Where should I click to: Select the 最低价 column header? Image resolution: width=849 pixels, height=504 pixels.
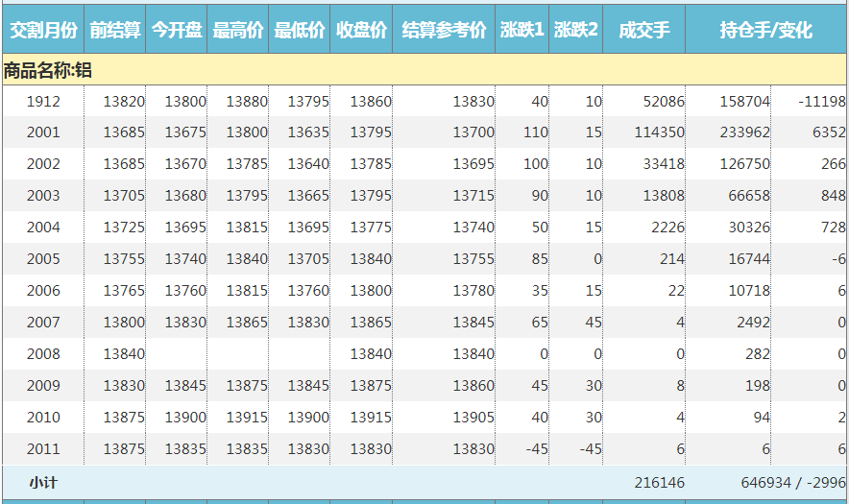tap(300, 30)
